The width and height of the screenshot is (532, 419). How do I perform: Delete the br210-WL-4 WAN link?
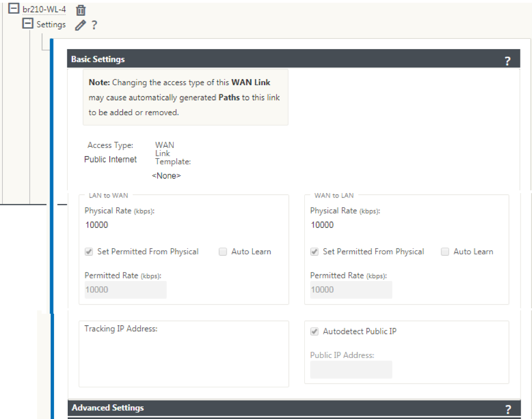[81, 10]
